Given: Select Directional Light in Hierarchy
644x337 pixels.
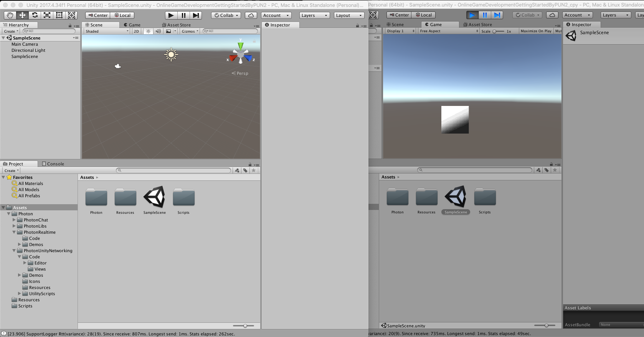Looking at the screenshot, I should (x=28, y=50).
